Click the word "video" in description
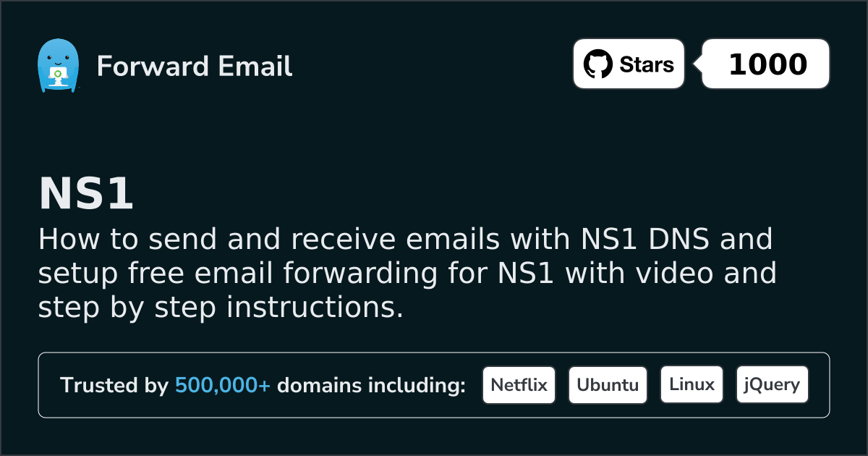868x456 pixels. click(672, 274)
